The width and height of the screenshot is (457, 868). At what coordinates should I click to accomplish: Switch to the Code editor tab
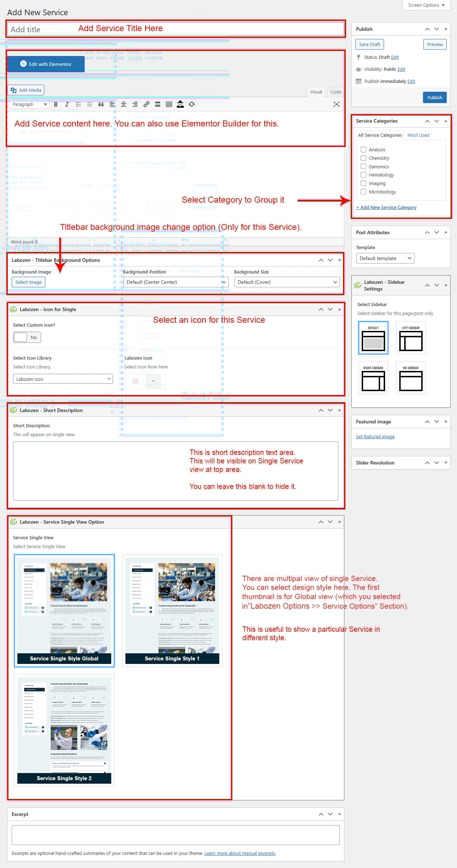coord(335,92)
